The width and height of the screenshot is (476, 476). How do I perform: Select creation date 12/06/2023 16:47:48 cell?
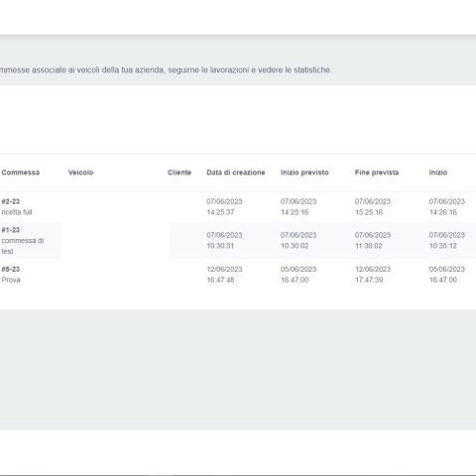pos(224,275)
